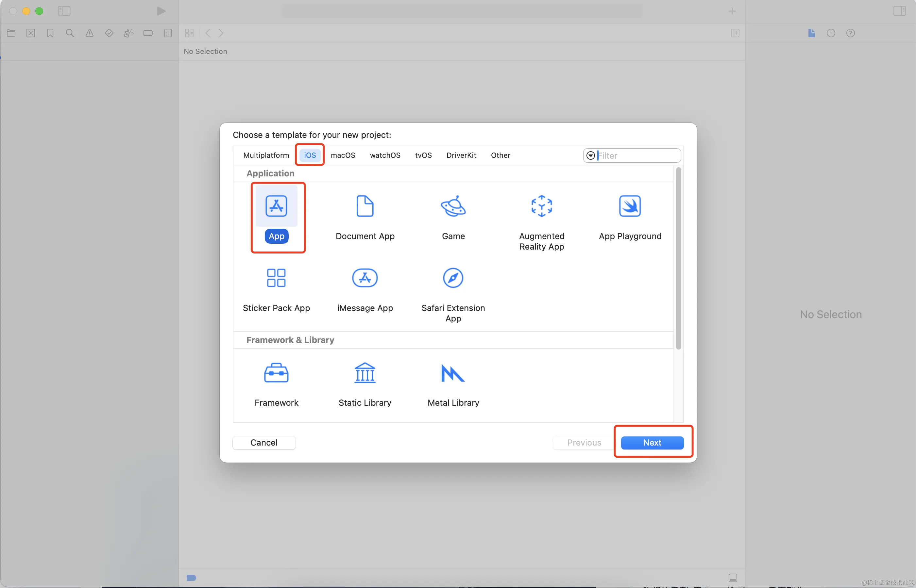Screen dimensions: 916x588
Task: Choose the Static Library template
Action: tap(365, 373)
